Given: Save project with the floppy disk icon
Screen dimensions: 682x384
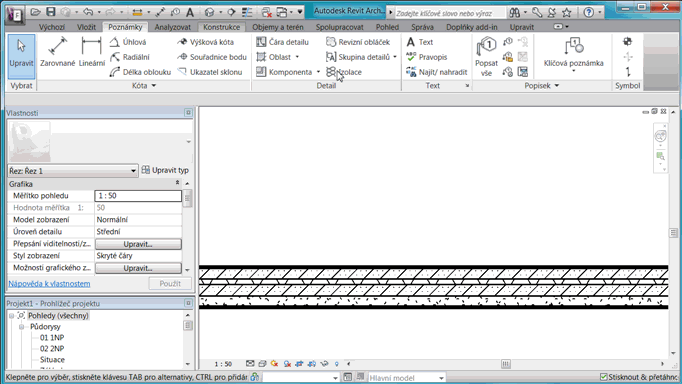Looking at the screenshot, I should [51, 12].
